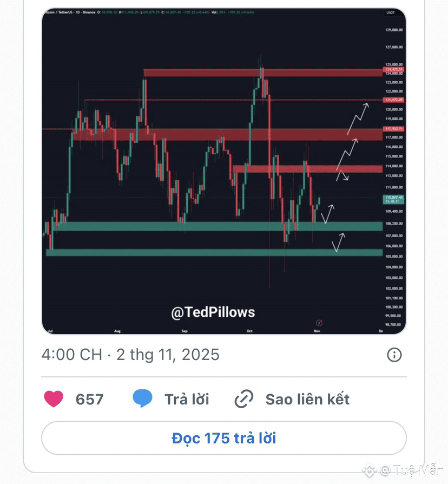
Task: Click the blue reply speech bubble icon
Action: pos(143,400)
